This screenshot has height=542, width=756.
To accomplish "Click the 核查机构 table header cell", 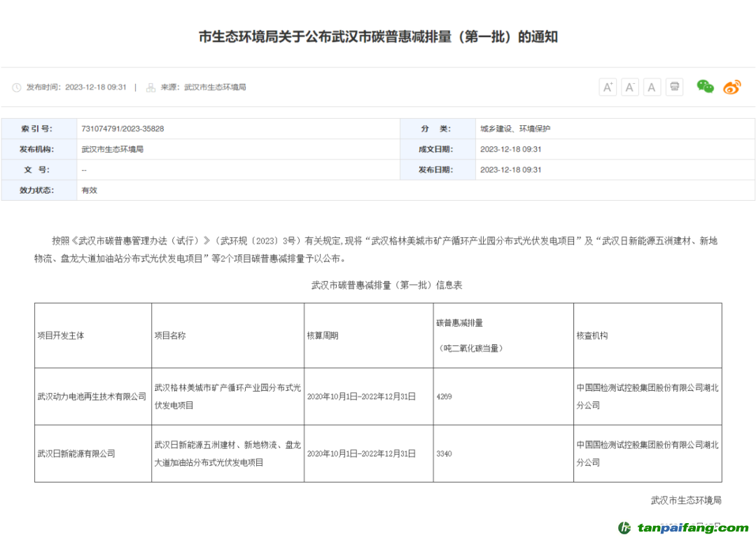I will (591, 336).
